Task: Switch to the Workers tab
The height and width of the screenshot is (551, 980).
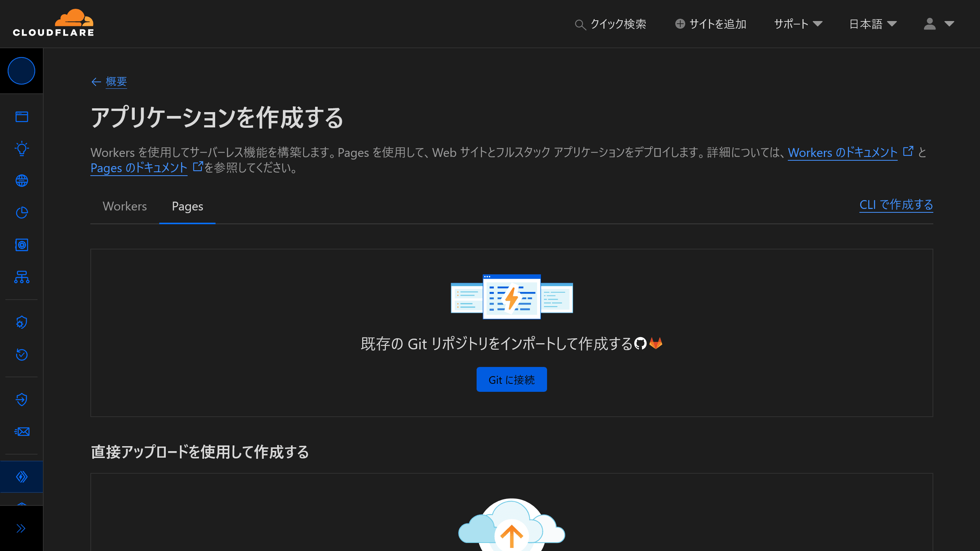Action: pyautogui.click(x=125, y=206)
